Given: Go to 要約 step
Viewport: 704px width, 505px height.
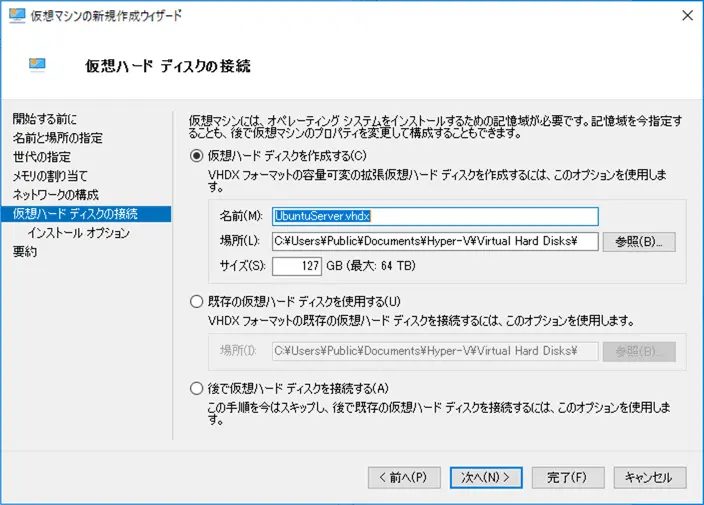Looking at the screenshot, I should click(x=25, y=251).
